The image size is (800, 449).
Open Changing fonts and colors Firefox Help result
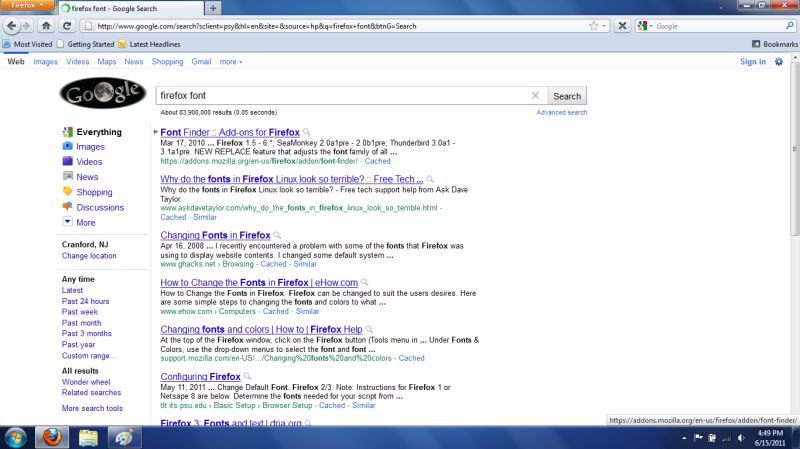pyautogui.click(x=261, y=329)
